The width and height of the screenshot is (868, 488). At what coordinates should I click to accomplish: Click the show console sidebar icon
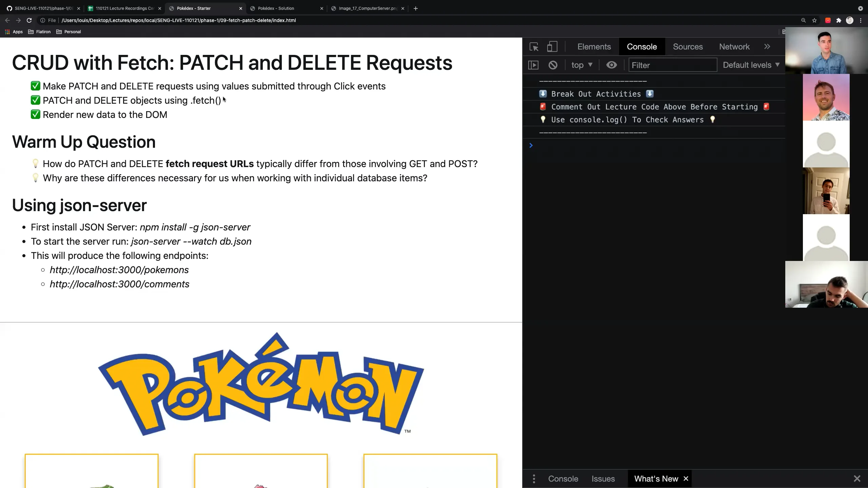(x=533, y=65)
